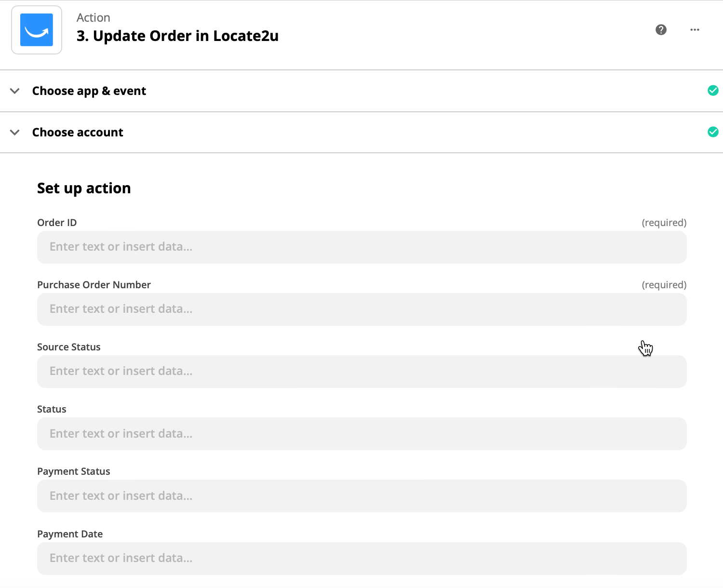Click the Payment Date field label
723x588 pixels.
pos(70,534)
